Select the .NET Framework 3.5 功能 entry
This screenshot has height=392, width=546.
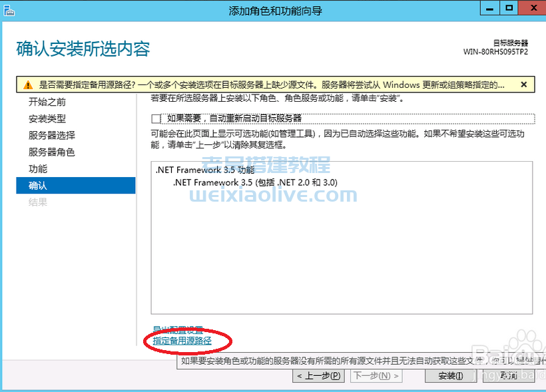click(x=204, y=170)
